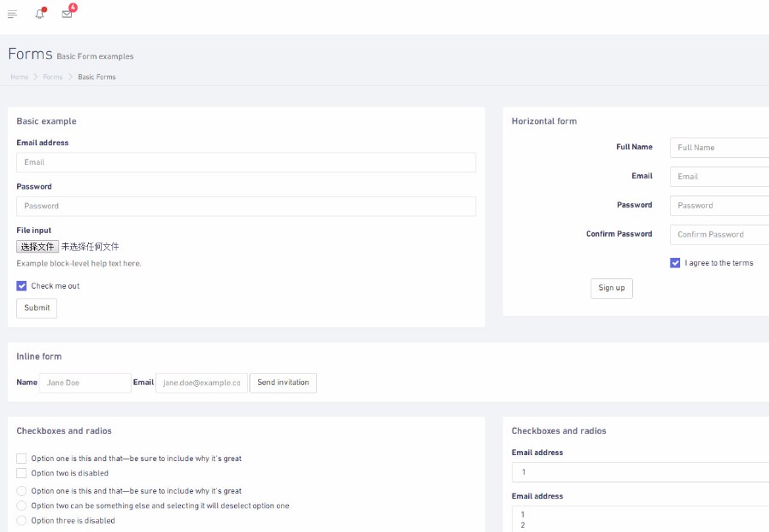This screenshot has height=532, width=769.
Task: Focus the Confirm Password field
Action: pos(719,234)
